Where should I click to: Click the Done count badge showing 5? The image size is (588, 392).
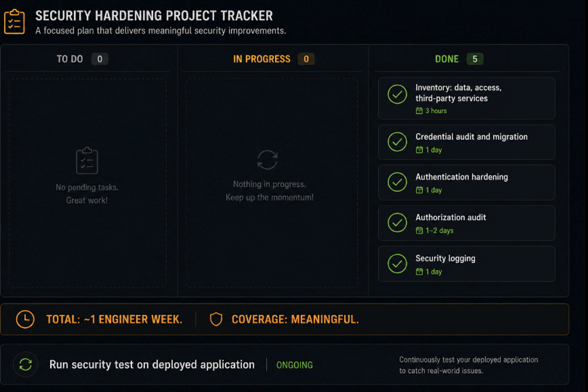point(475,59)
